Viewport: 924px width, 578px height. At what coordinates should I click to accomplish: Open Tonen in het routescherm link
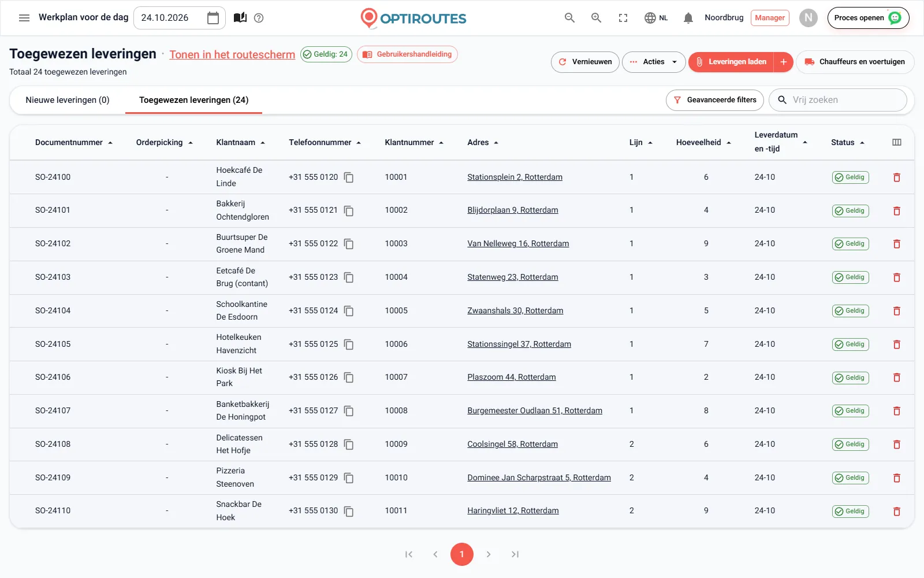232,54
